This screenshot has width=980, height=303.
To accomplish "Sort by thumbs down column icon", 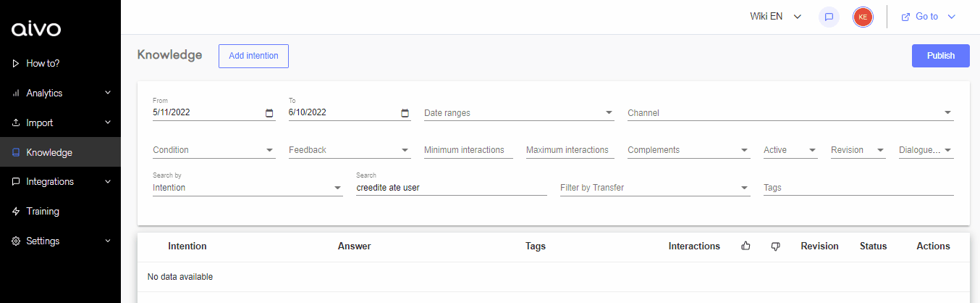I will [x=776, y=246].
